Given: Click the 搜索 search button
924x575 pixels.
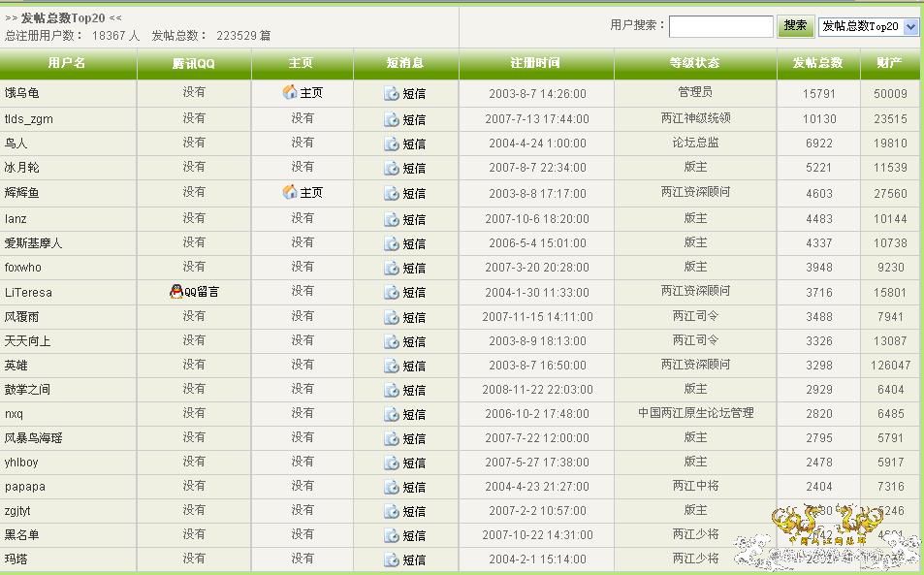Looking at the screenshot, I should 795,26.
